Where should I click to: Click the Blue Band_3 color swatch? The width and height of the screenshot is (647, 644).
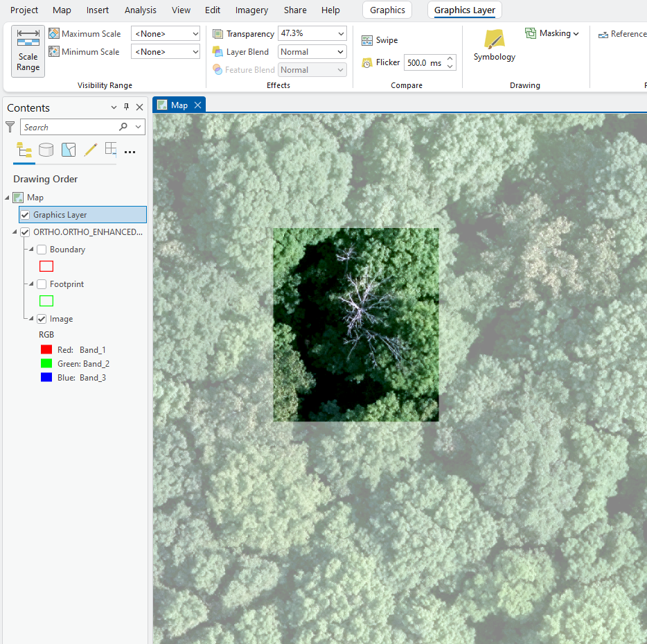[46, 377]
